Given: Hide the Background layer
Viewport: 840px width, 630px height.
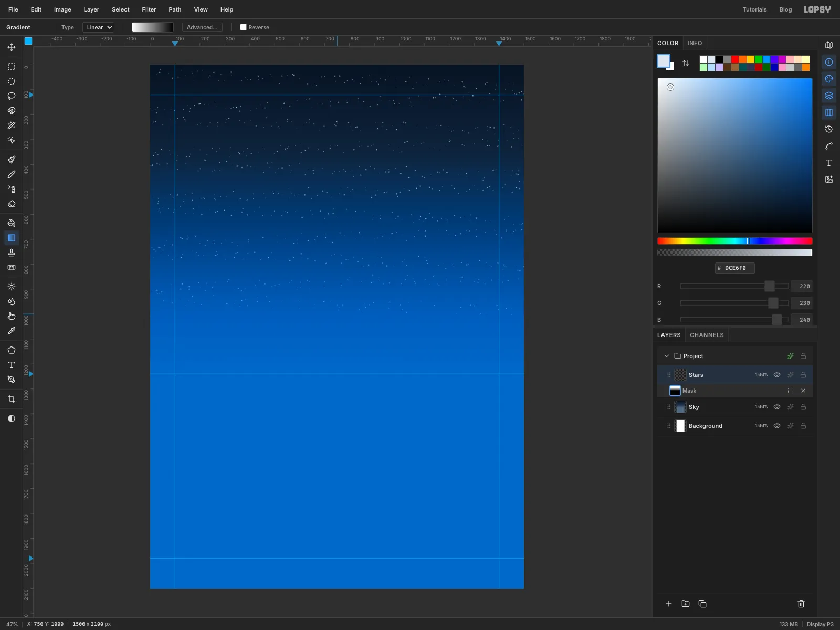Looking at the screenshot, I should (777, 426).
